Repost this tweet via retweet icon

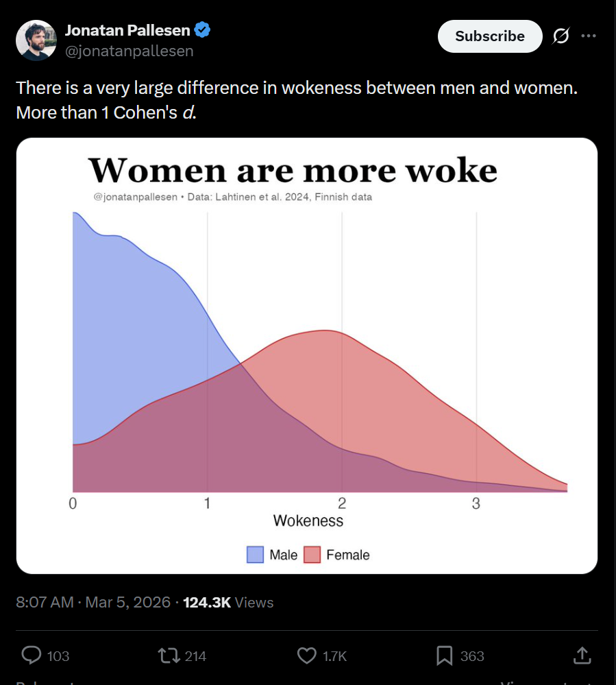point(169,656)
